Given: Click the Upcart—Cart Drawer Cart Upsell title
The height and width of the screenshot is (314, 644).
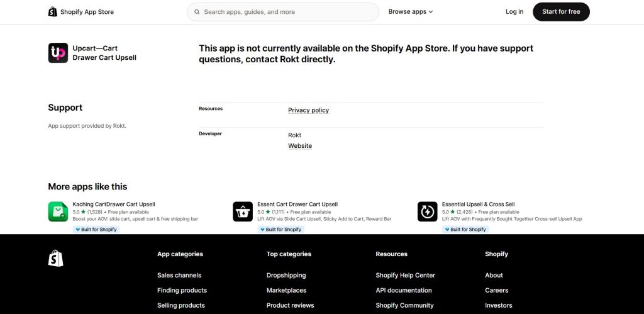Looking at the screenshot, I should tap(104, 53).
